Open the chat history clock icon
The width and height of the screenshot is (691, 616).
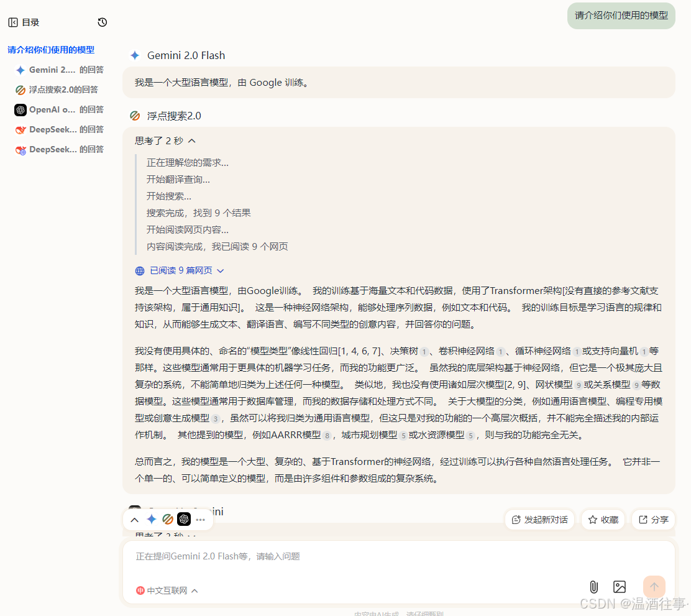point(103,22)
